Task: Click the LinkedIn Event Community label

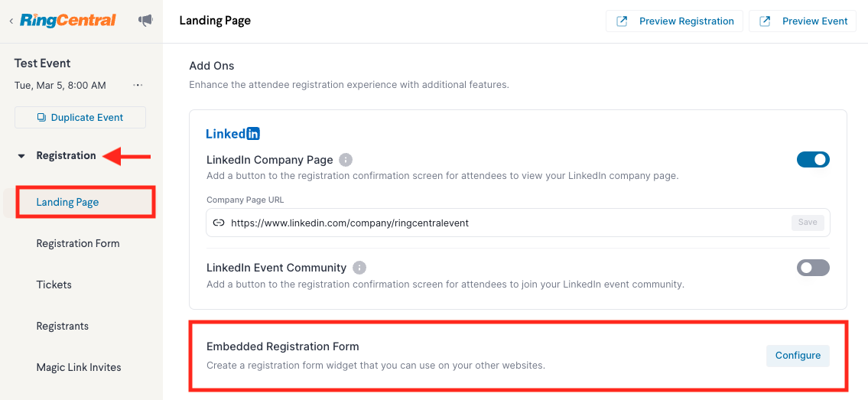Action: click(276, 268)
